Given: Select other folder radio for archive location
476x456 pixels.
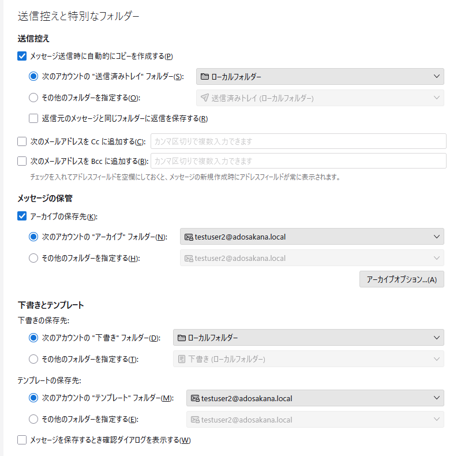Looking at the screenshot, I should 34,258.
